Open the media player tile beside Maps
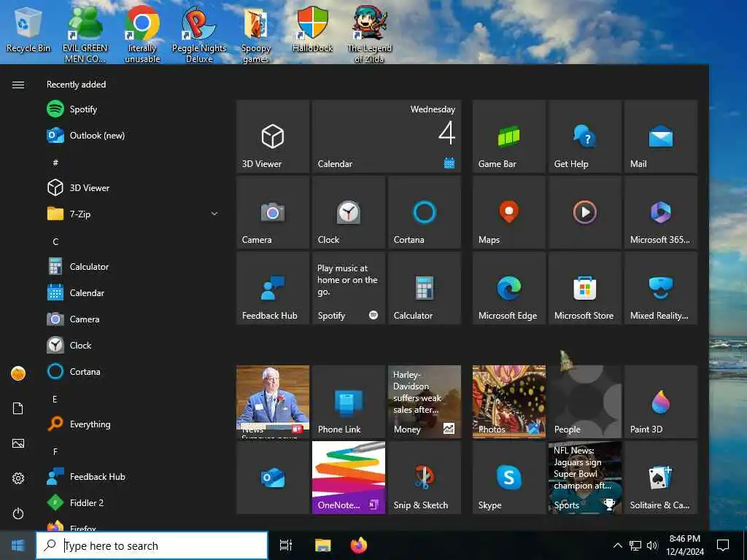Image resolution: width=747 pixels, height=560 pixels. click(x=585, y=212)
